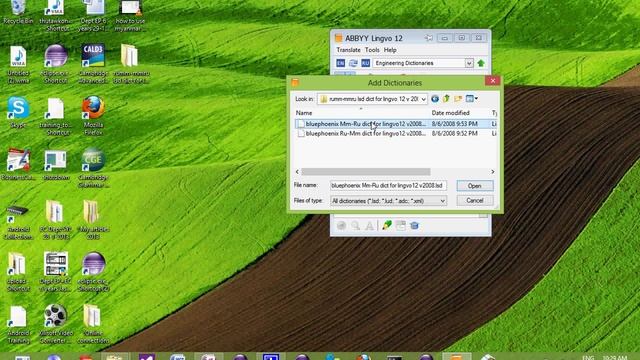Select the How to use myanmar desktop icon
This screenshot has height=360, width=640.
pos(131,16)
